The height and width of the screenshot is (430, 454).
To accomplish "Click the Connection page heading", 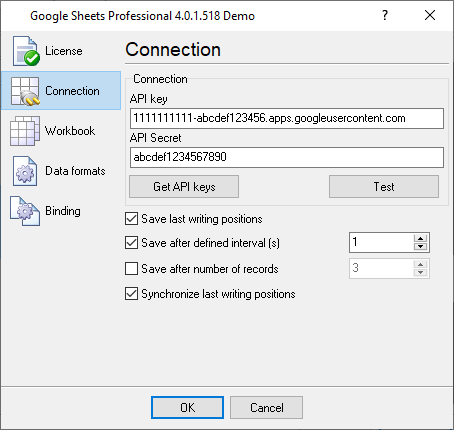I will pyautogui.click(x=173, y=50).
